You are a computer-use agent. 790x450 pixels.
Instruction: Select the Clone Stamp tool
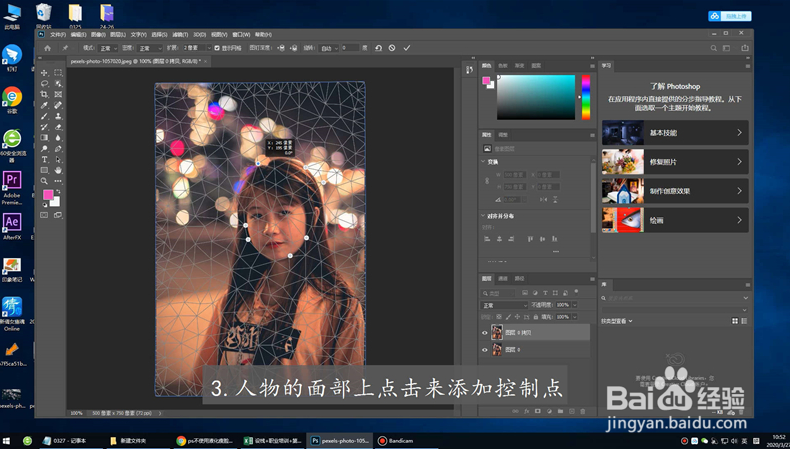click(x=58, y=116)
